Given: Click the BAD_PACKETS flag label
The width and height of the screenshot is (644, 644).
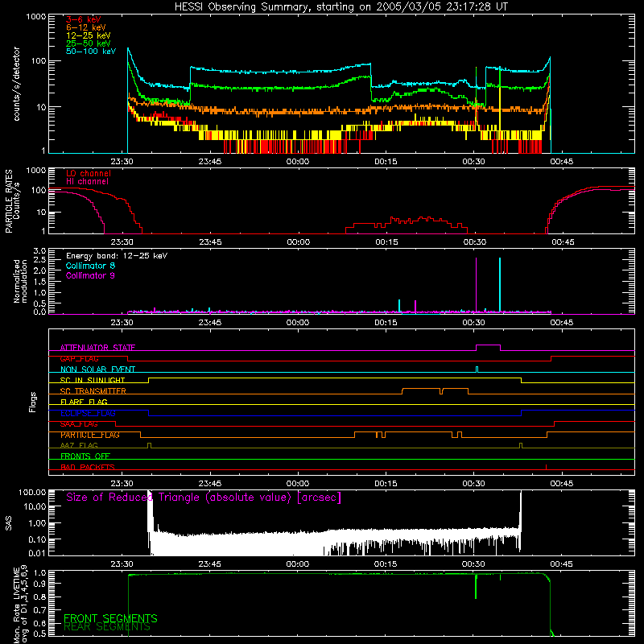Looking at the screenshot, I should [x=88, y=468].
